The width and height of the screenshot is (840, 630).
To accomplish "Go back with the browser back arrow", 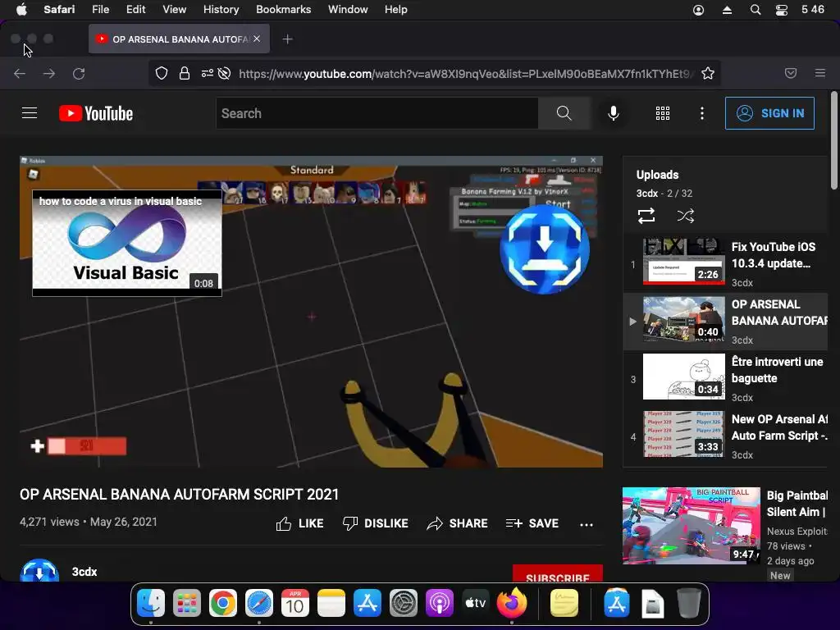I will [x=20, y=73].
